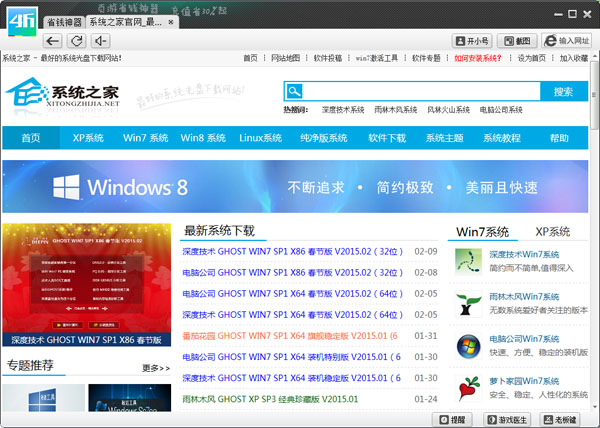Open 游戏医生 in the bottom bar
Screen dimensions: 600x428
(x=507, y=419)
